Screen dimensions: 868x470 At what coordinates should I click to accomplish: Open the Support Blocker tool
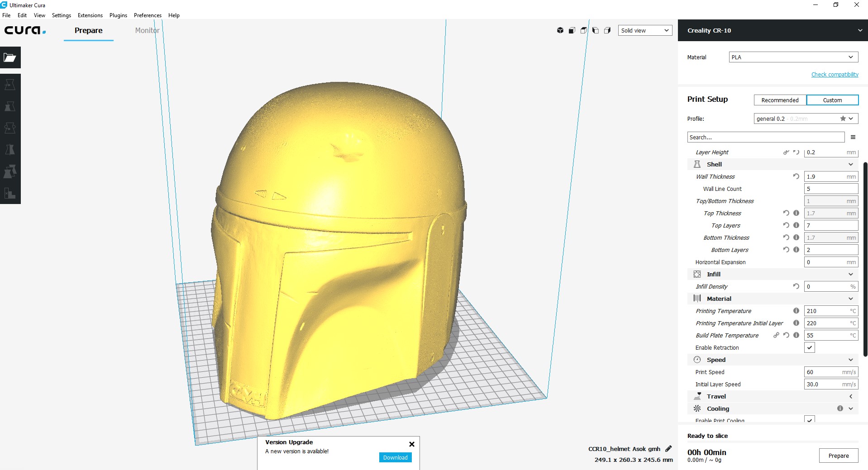(x=10, y=193)
